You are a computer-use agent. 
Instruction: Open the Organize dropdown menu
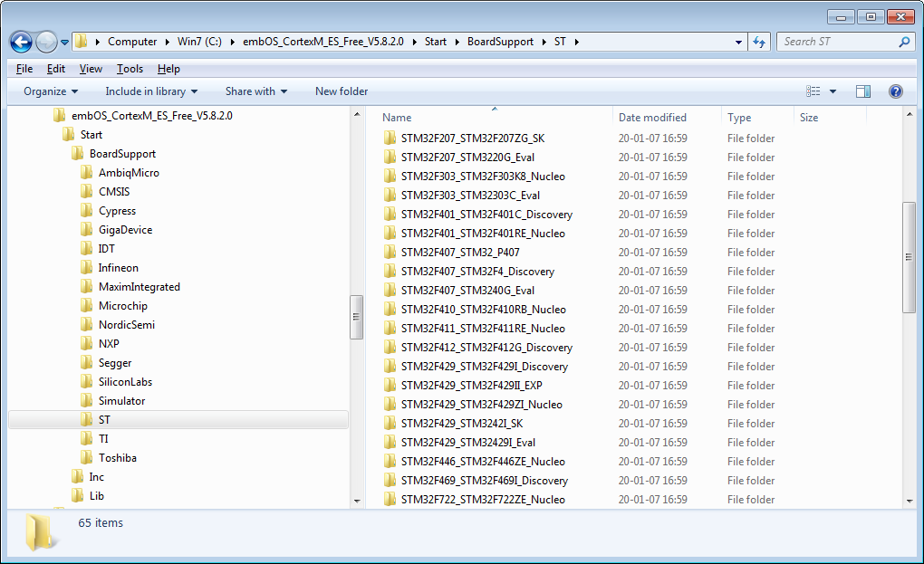click(x=48, y=91)
